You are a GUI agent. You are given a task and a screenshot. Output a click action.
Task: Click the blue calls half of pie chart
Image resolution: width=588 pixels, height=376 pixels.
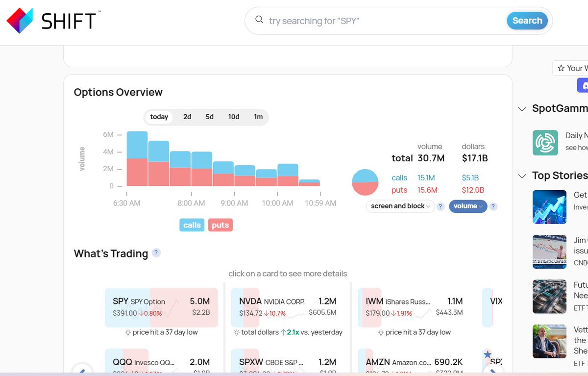click(x=365, y=175)
